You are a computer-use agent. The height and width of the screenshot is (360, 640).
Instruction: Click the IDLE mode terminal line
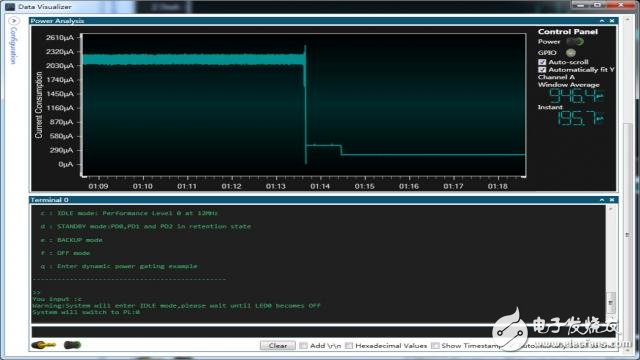click(129, 213)
